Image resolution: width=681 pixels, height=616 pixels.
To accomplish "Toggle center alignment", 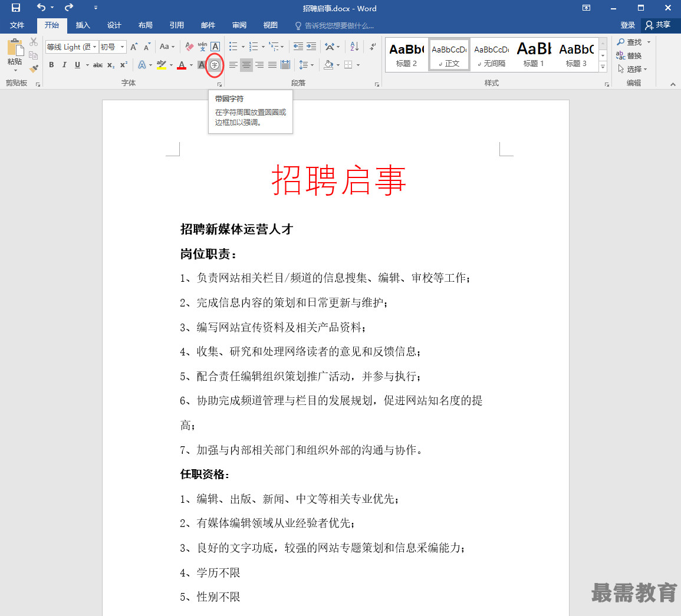I will [246, 65].
